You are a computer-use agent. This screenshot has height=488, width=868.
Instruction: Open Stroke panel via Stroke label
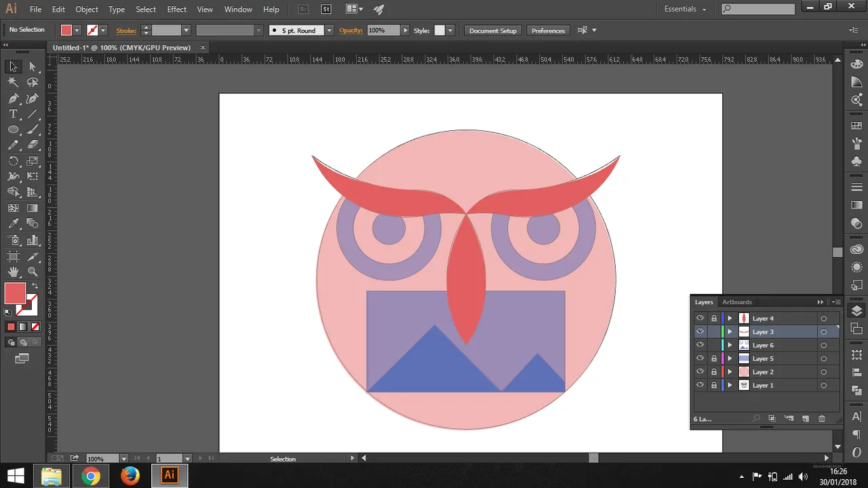point(126,31)
